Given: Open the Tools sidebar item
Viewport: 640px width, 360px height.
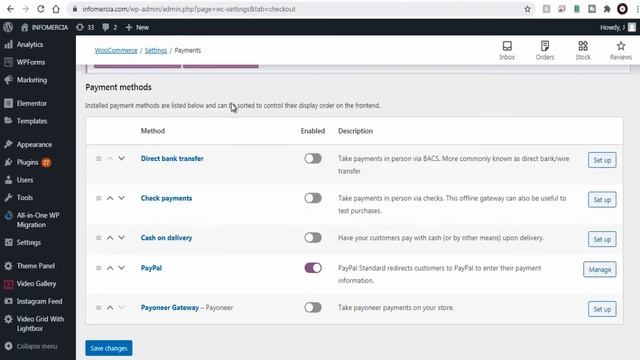Looking at the screenshot, I should pos(24,197).
